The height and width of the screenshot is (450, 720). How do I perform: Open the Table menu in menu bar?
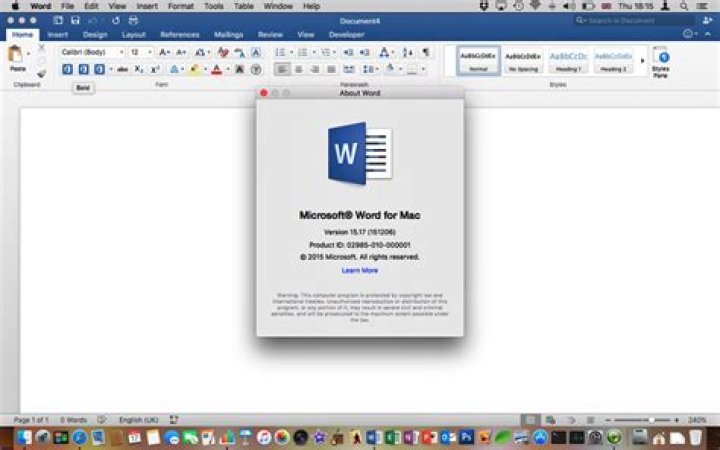244,6
